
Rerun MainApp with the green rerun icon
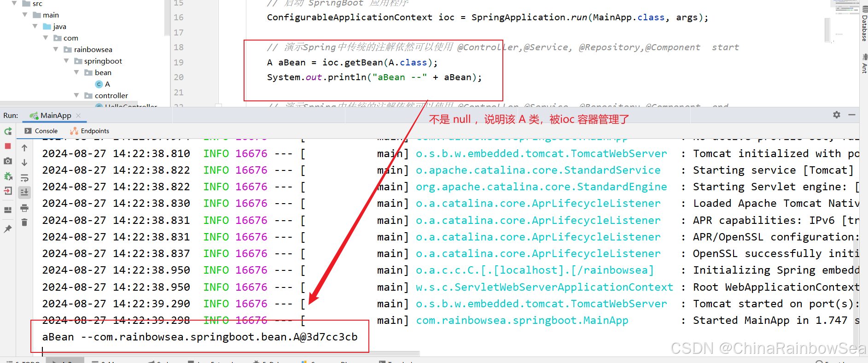pyautogui.click(x=8, y=131)
